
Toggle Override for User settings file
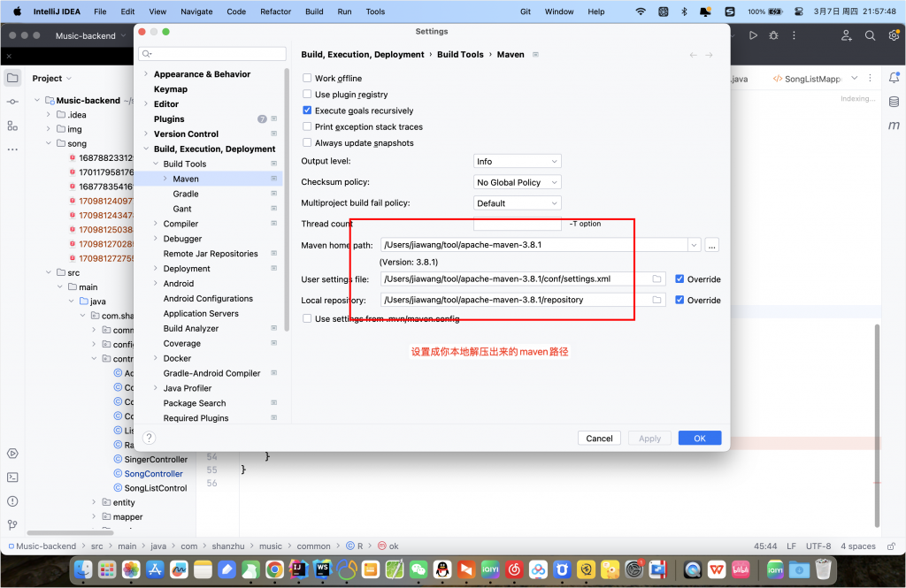(x=679, y=279)
